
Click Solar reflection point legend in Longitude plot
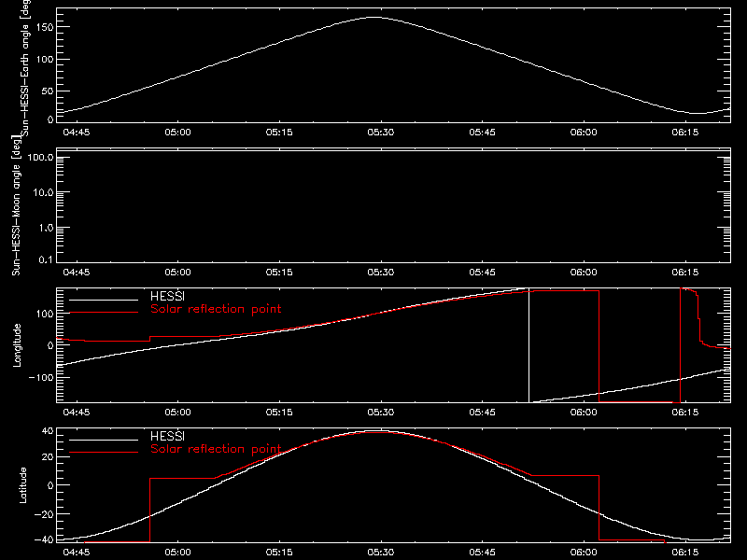[x=216, y=309]
